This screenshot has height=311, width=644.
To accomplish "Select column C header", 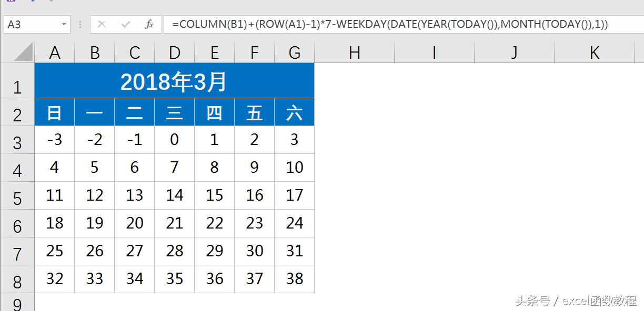I will 135,52.
